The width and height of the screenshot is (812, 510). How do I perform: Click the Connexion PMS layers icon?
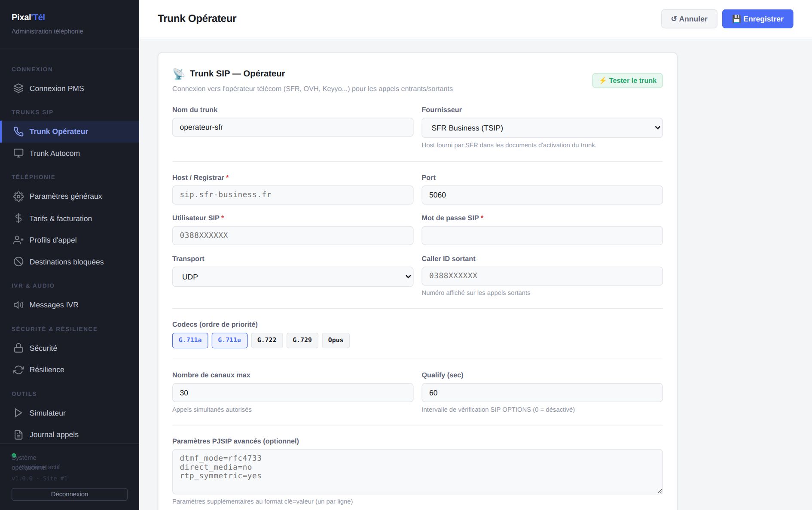pos(18,88)
